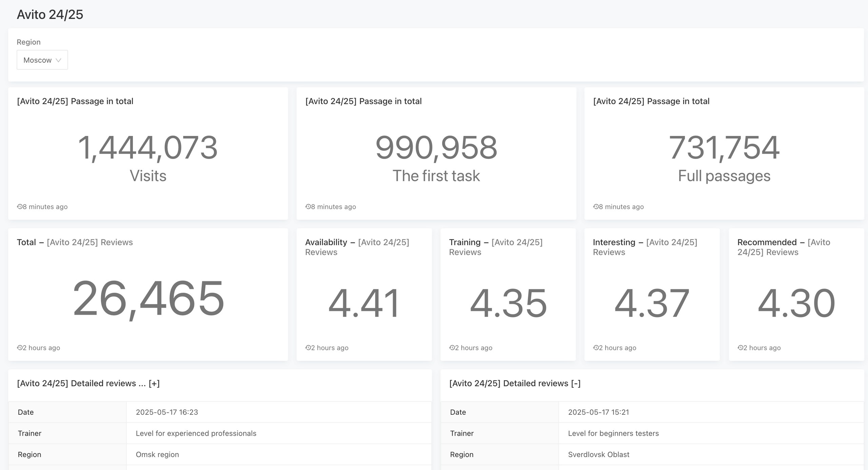
Task: Click the 26,465 total reviews number
Action: (x=148, y=298)
